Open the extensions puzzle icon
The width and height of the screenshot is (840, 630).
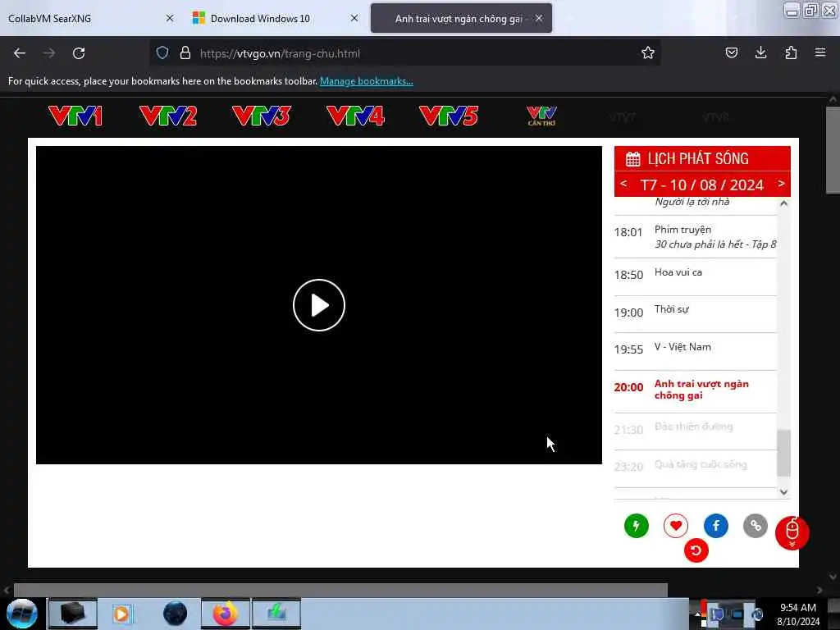point(791,52)
